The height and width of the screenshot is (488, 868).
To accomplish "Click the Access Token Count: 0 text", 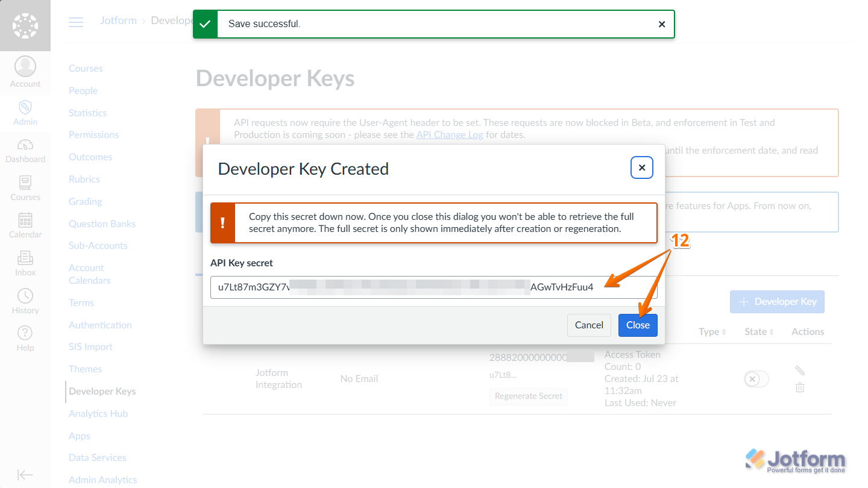I will [x=632, y=360].
